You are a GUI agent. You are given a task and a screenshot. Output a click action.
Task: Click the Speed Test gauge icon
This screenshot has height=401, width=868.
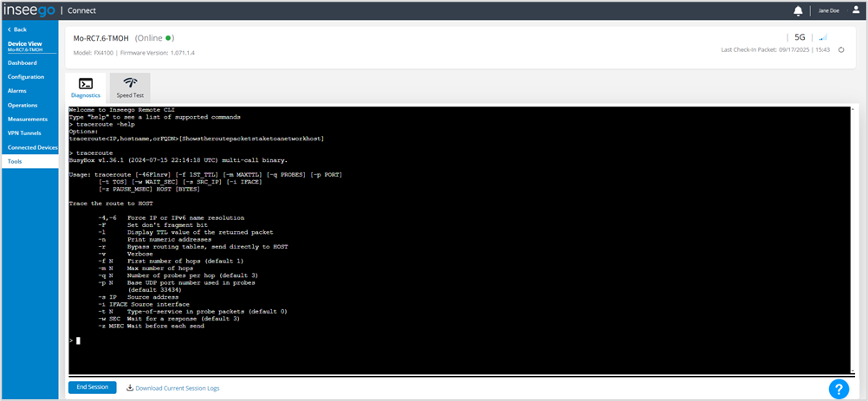point(130,83)
